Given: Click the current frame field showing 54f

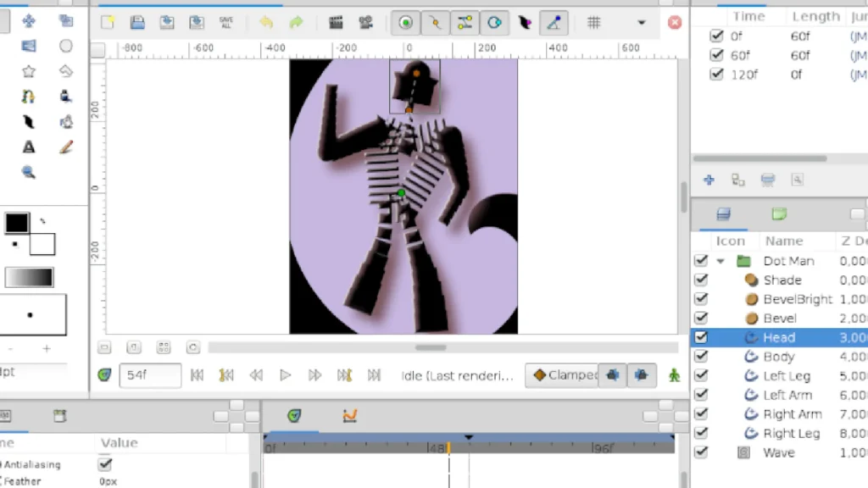Looking at the screenshot, I should pos(150,375).
